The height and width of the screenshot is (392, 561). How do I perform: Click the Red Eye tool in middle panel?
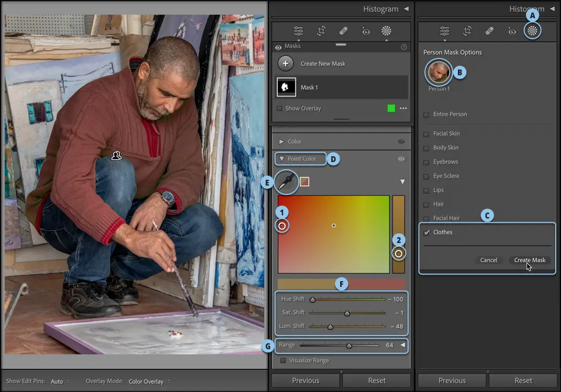tap(366, 31)
